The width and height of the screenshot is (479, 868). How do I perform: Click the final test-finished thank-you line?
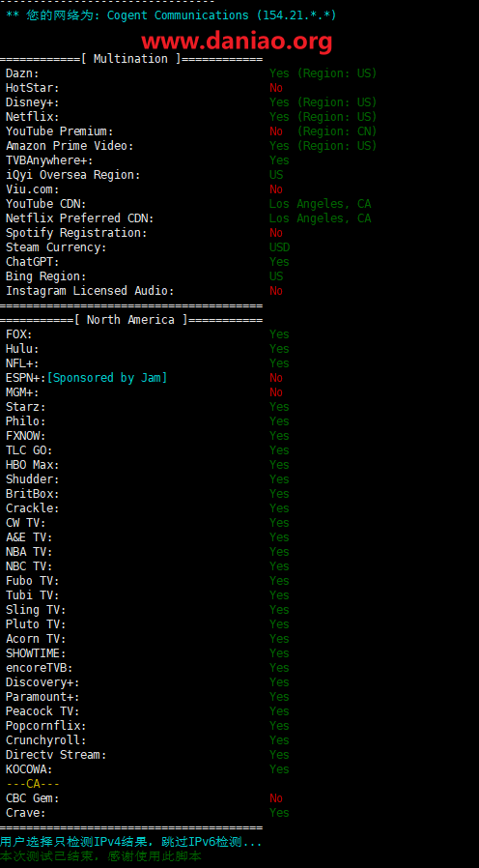100,856
